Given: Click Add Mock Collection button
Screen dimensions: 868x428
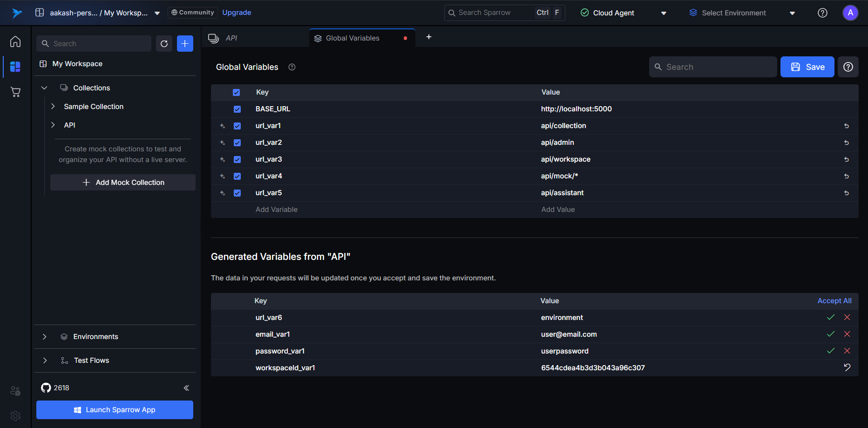Looking at the screenshot, I should click(x=123, y=183).
